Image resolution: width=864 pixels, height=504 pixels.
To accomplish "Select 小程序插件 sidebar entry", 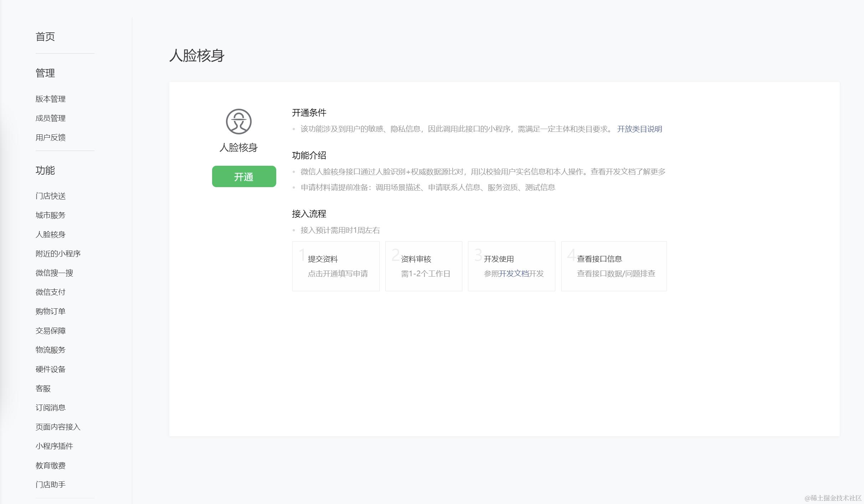I will (54, 446).
